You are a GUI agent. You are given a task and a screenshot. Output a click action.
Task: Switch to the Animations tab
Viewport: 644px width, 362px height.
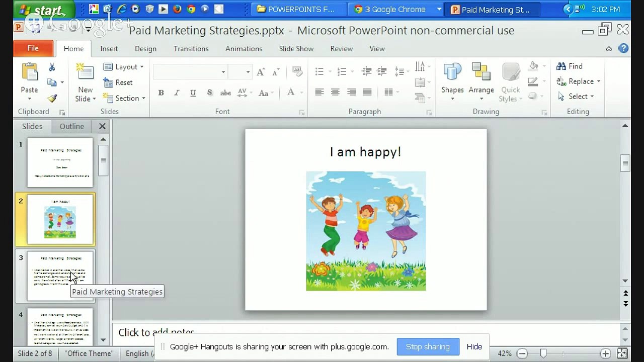(x=244, y=49)
